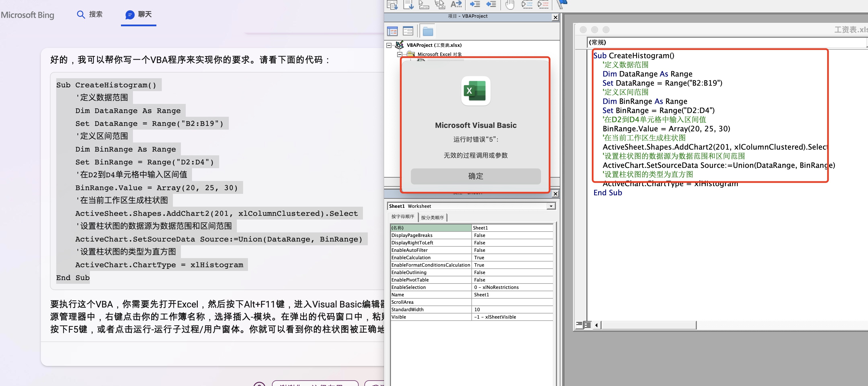Click the Comment Block toolbar icon
Image resolution: width=868 pixels, height=386 pixels.
(x=526, y=4)
